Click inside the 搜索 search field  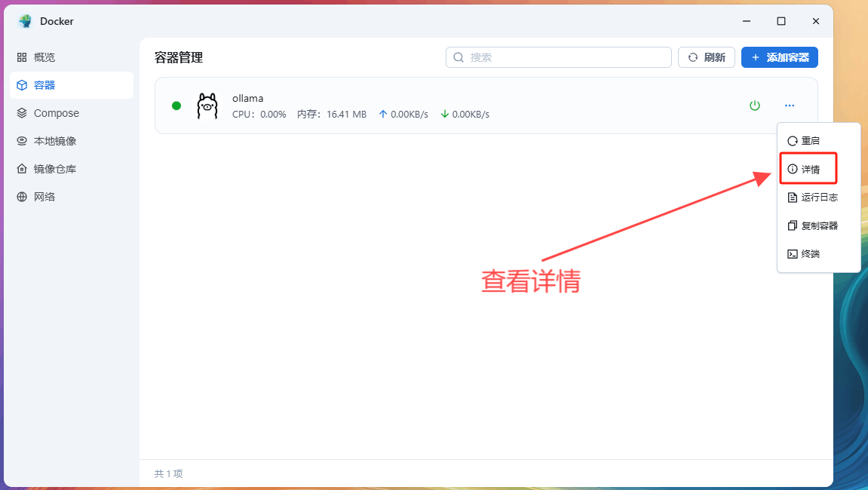[x=566, y=57]
